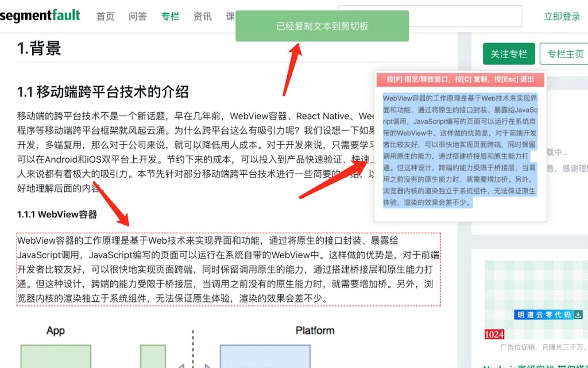
Task: Click the paragraph starting 移动端的跨平台技术
Action: [196, 152]
